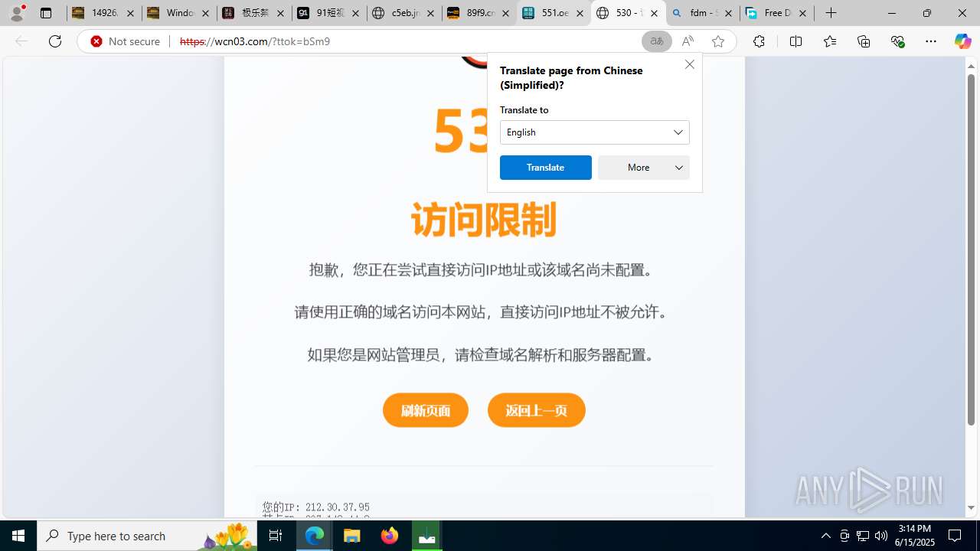Open Collections in the toolbar
The image size is (980, 551).
tap(864, 41)
